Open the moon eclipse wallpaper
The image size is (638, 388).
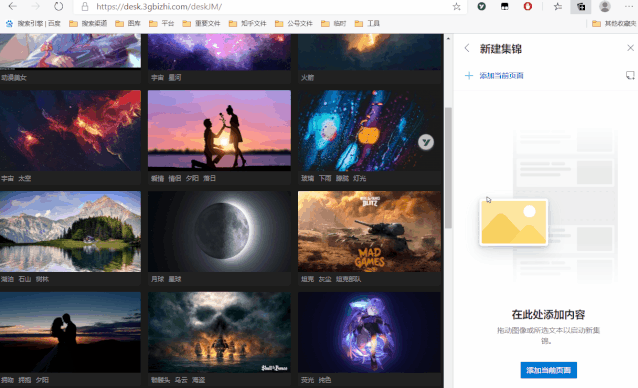click(219, 231)
